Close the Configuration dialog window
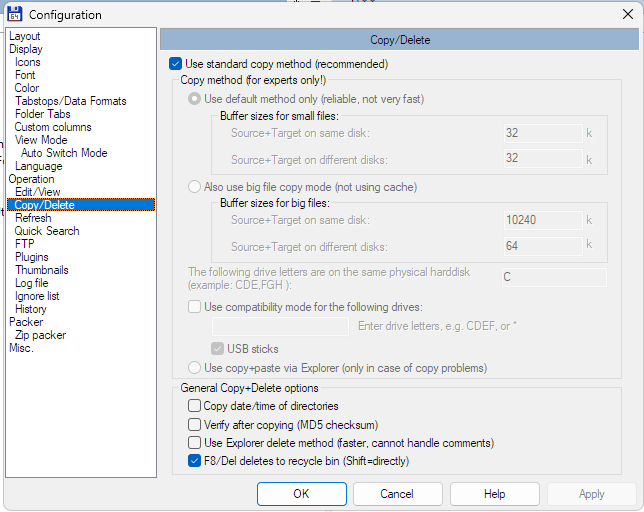The height and width of the screenshot is (512, 644). 627,14
